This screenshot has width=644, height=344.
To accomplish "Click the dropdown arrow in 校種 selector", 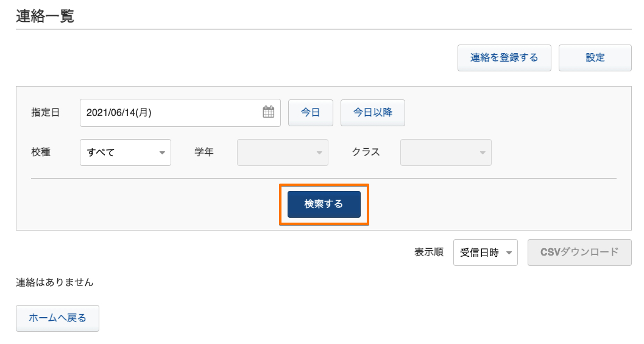I will [162, 153].
